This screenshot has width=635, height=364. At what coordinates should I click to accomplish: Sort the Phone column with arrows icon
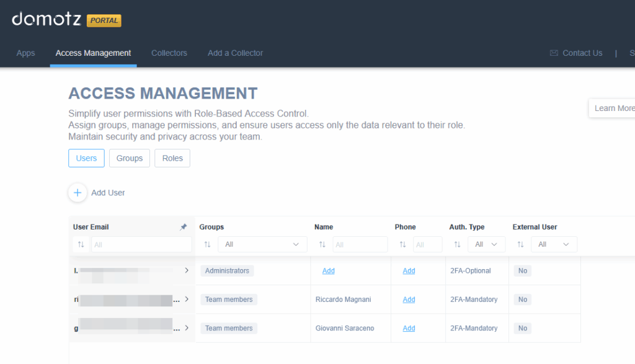[x=402, y=245]
